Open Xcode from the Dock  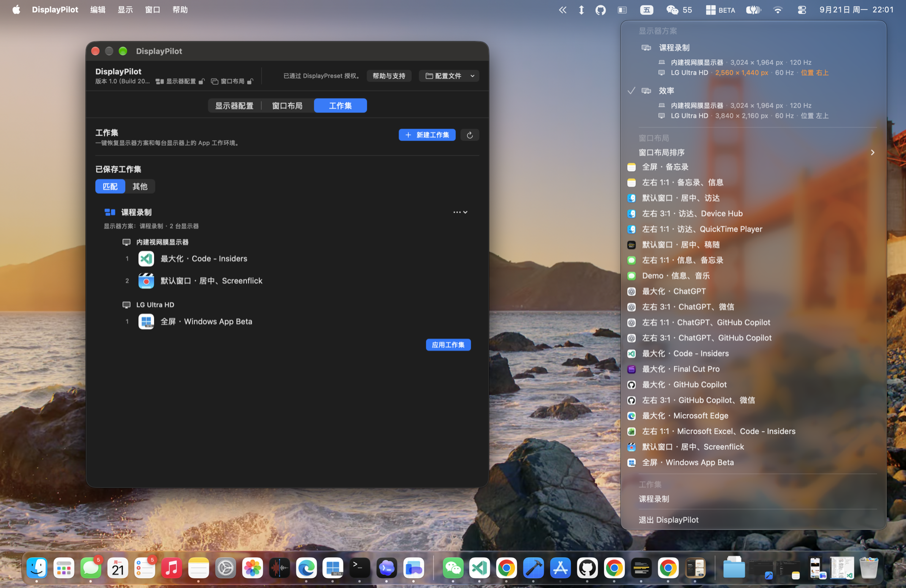point(534,568)
